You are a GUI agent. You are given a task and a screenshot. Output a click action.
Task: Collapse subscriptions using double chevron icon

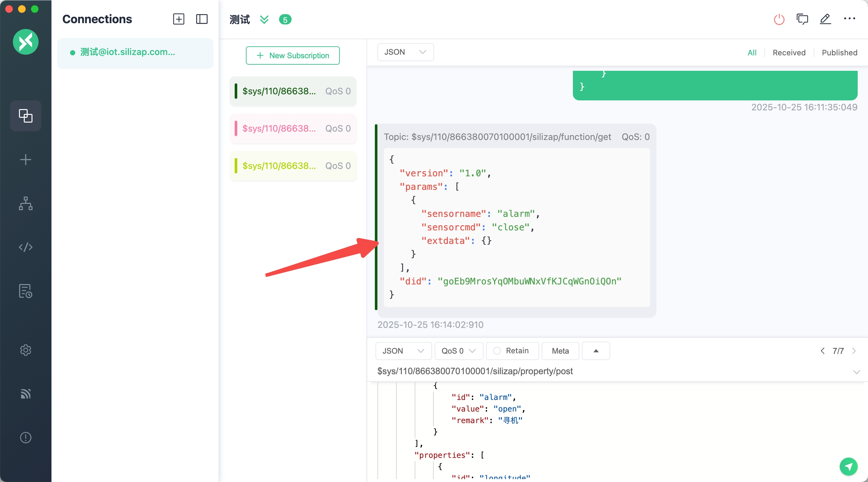coord(264,19)
